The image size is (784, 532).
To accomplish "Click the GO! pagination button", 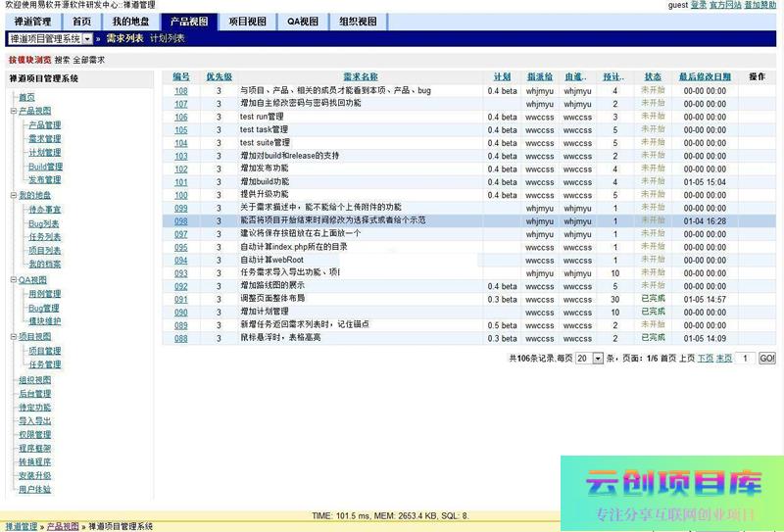I will (x=766, y=360).
